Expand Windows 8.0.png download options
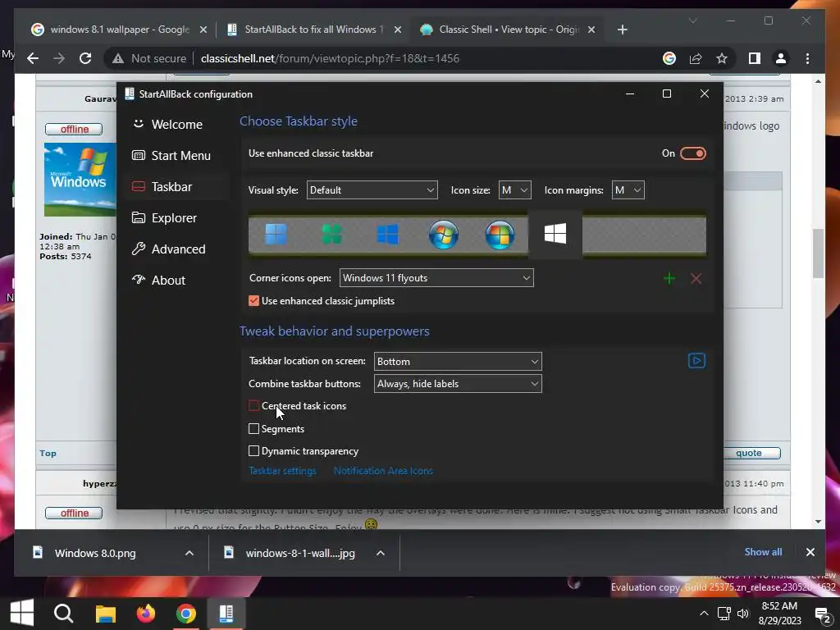Image resolution: width=840 pixels, height=630 pixels. [189, 553]
